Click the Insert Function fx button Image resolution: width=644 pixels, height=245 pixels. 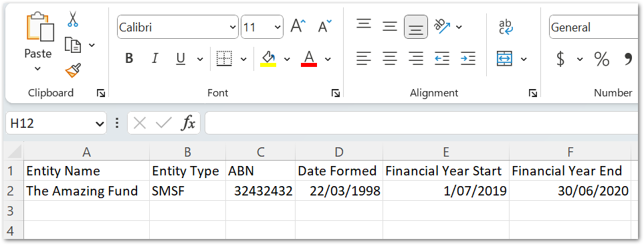pos(188,123)
